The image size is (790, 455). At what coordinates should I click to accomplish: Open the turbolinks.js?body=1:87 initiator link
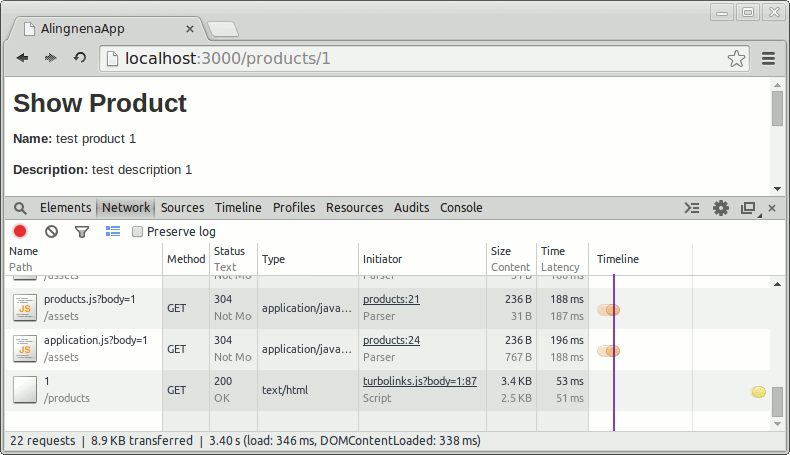point(419,381)
